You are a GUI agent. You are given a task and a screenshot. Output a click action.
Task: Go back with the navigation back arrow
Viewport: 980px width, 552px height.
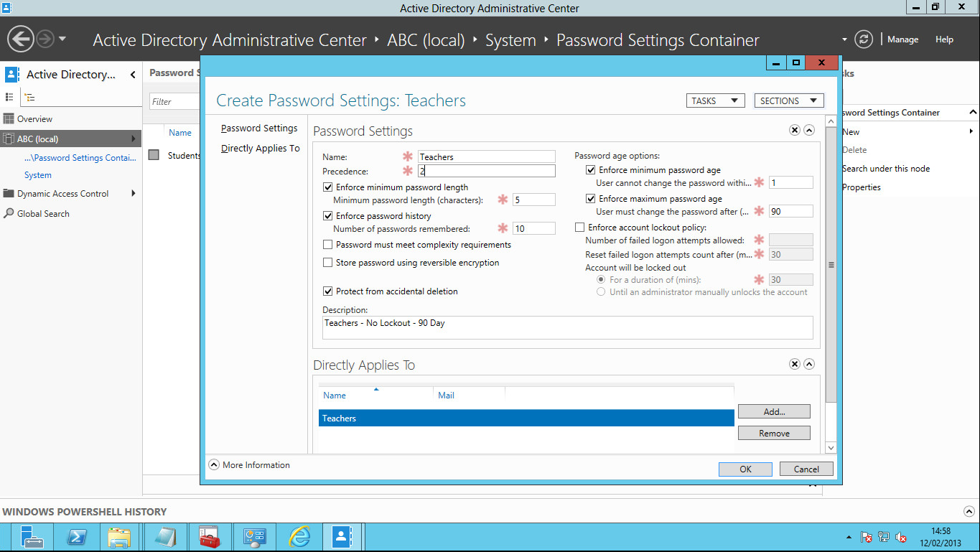21,39
